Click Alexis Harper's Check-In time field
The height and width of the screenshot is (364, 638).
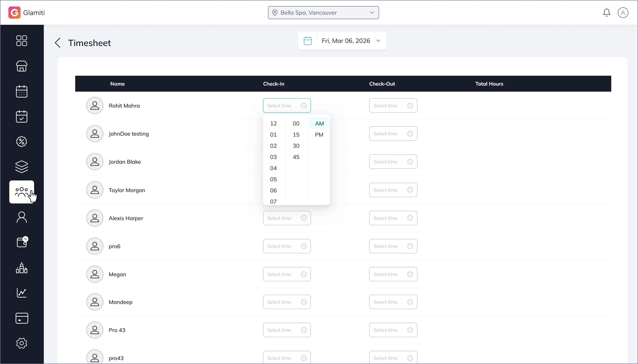pos(287,218)
